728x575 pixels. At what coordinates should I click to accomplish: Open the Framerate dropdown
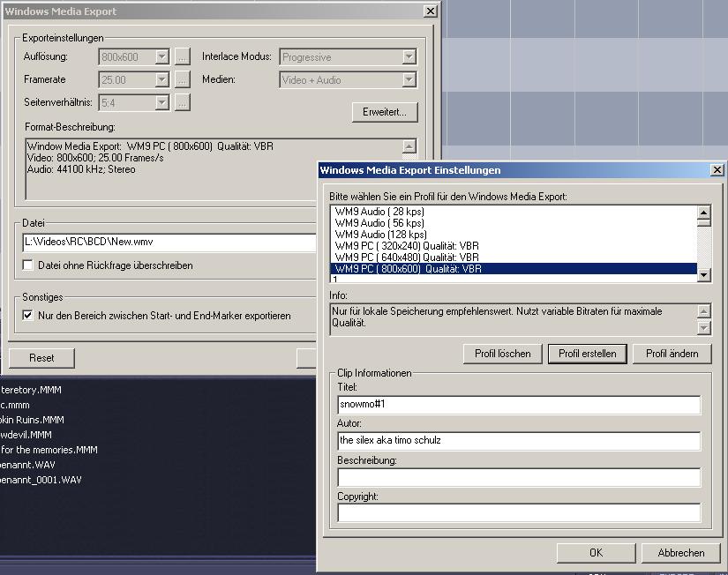coord(161,80)
